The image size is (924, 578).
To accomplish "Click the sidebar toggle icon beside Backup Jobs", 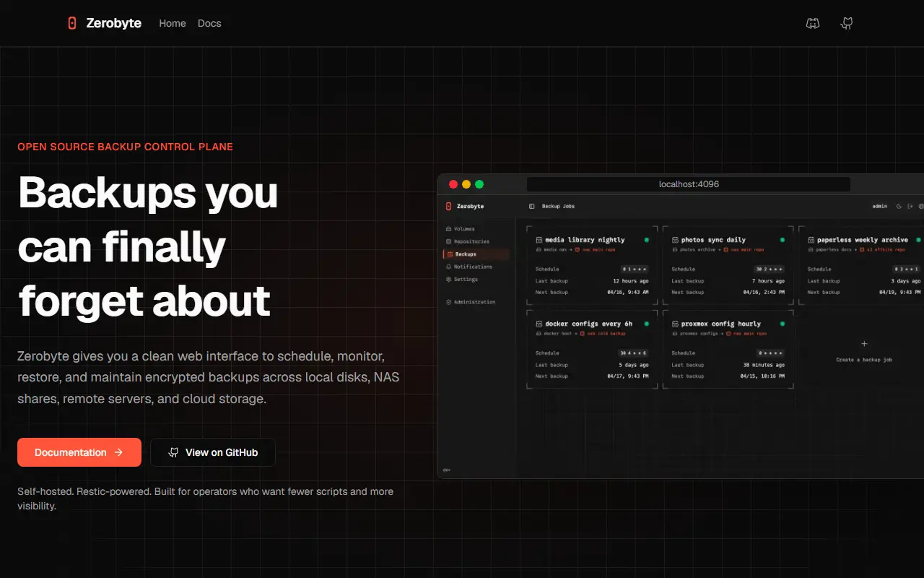I will [532, 207].
